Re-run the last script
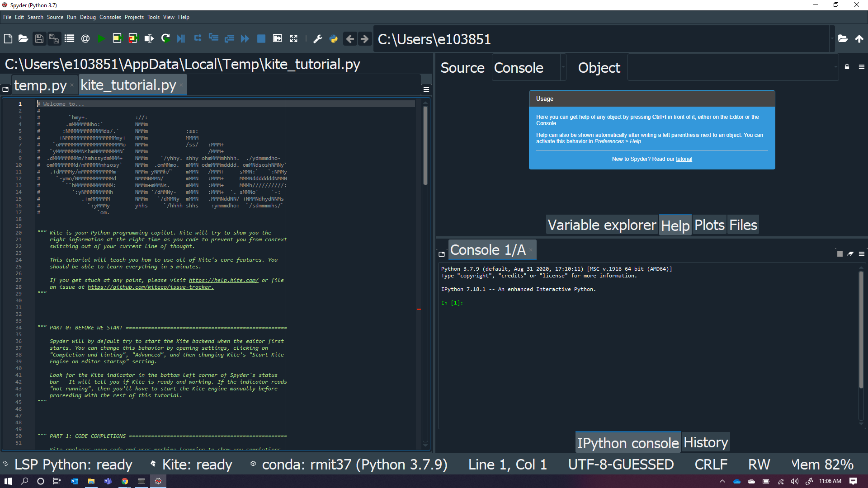868x488 pixels. pos(165,39)
